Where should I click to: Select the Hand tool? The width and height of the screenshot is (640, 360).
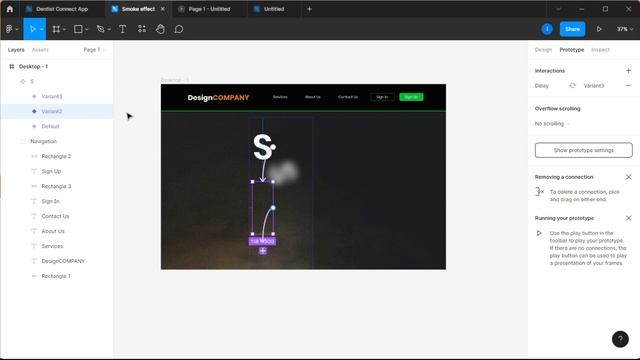160,29
